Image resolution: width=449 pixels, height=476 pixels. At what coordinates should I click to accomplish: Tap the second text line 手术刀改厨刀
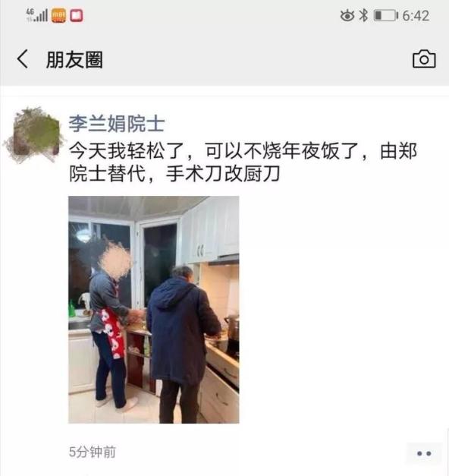[223, 175]
